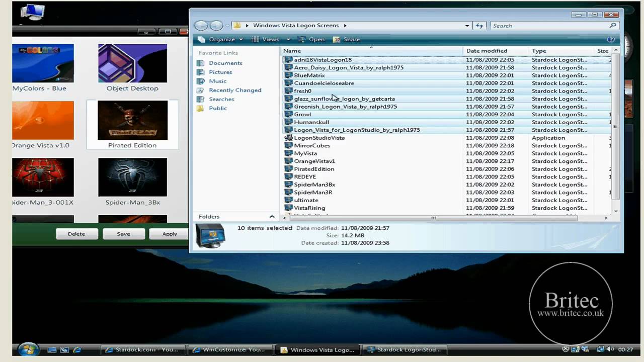Open the Explorer help icon
This screenshot has width=644, height=362.
point(611,39)
